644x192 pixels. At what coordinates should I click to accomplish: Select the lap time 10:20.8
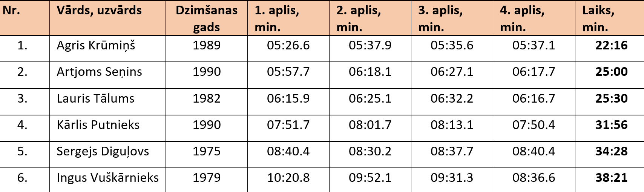(x=288, y=178)
